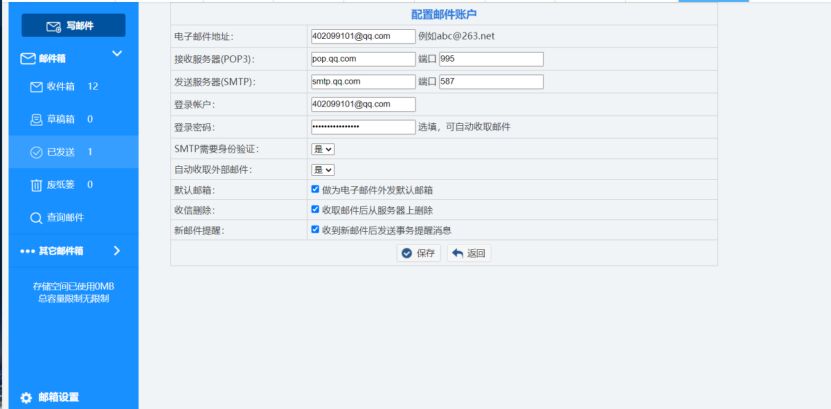Viewport: 831px width, 409px height.
Task: Click the compose mail envelope icon
Action: 54,26
